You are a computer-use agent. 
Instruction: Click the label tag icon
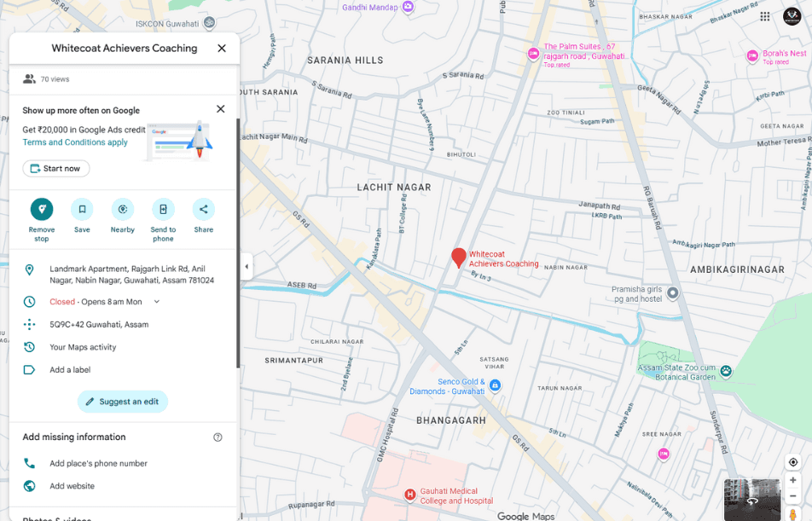point(30,370)
